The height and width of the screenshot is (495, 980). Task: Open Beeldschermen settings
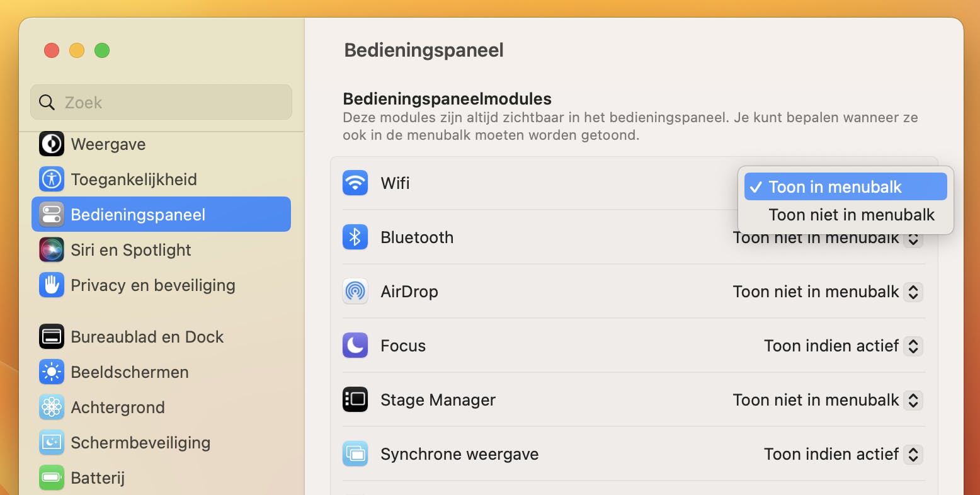[x=129, y=372]
